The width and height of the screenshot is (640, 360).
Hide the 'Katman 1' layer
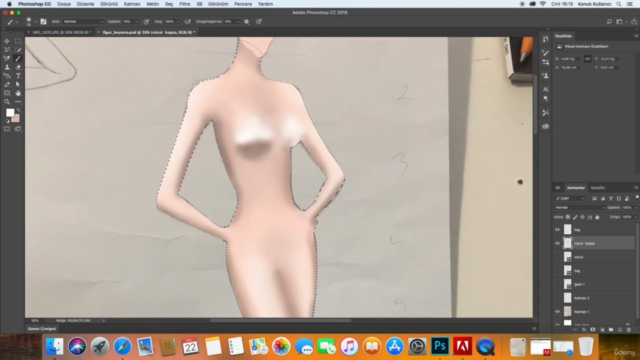coord(557,312)
